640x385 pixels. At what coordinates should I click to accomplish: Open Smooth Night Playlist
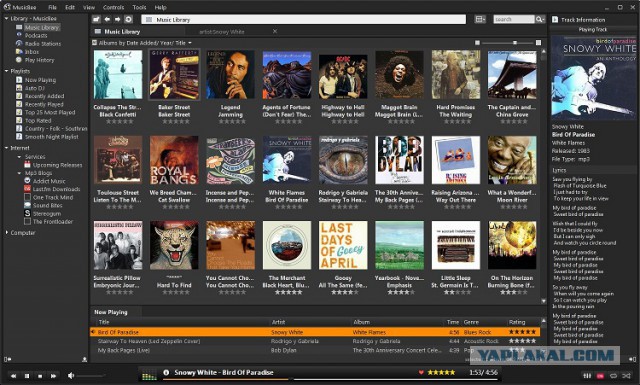point(51,137)
